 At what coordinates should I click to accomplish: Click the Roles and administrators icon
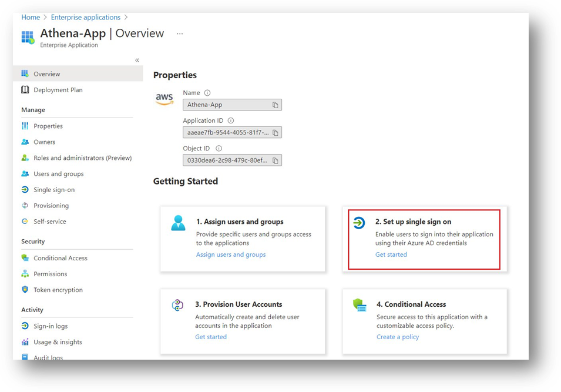coord(25,158)
